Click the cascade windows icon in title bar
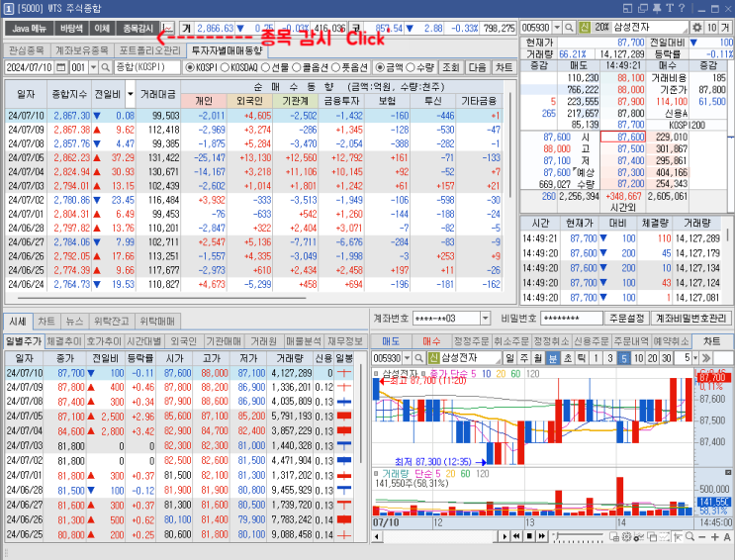Viewport: 735px width, 560px height. (x=643, y=8)
